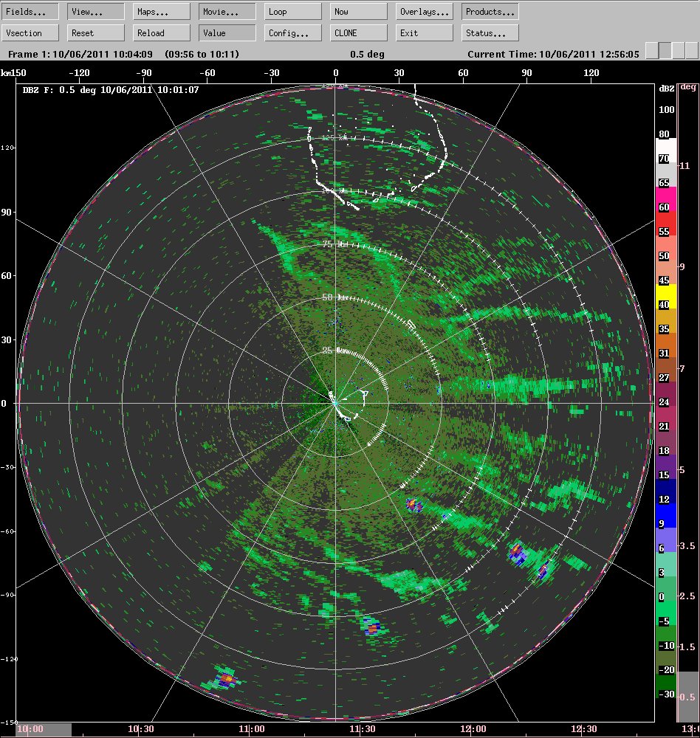Reset the radar view
Image resolution: width=700 pixels, height=738 pixels.
(x=96, y=33)
